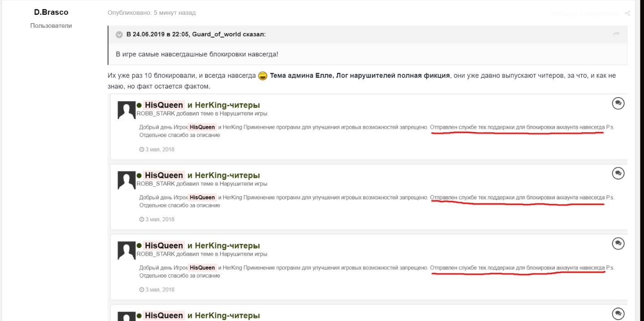Screen dimensions: 644x321
Task: Click the comment bubble icon on second embedded post
Action: (x=618, y=173)
